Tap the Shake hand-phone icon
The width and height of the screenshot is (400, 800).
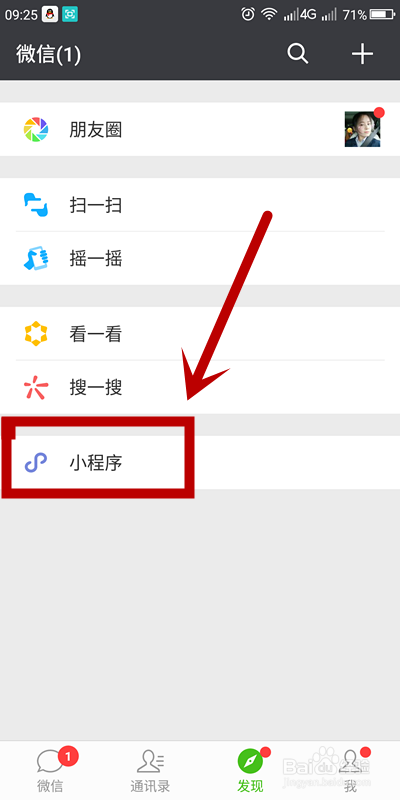tap(36, 258)
